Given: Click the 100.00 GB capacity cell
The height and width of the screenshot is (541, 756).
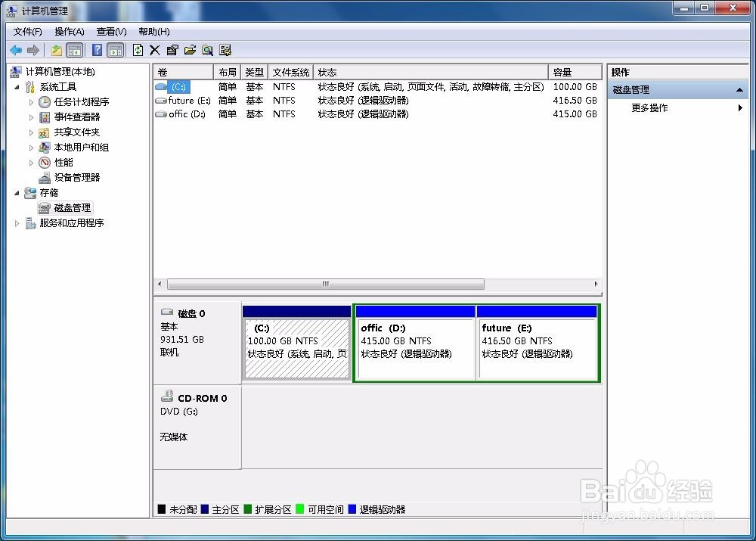Looking at the screenshot, I should click(x=575, y=87).
